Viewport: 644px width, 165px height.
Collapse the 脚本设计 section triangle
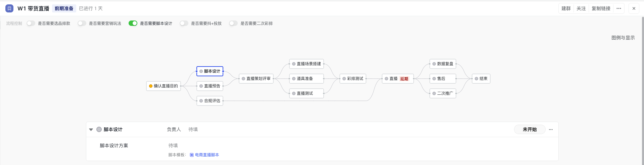coord(91,129)
